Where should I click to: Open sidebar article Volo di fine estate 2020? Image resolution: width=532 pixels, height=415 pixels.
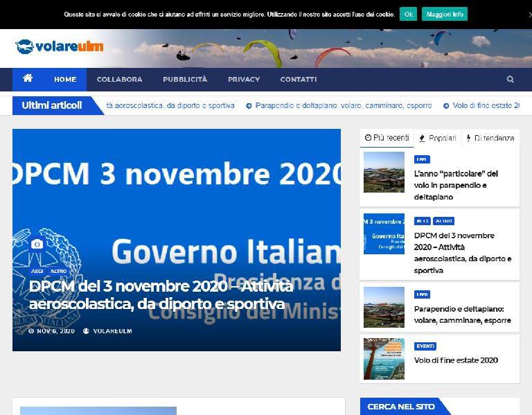point(456,360)
